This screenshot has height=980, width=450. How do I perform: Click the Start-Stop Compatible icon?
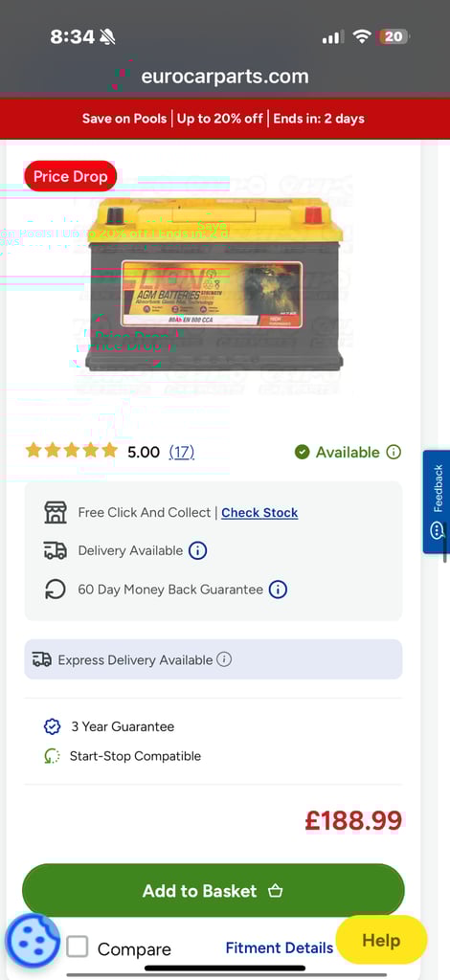[x=52, y=756]
